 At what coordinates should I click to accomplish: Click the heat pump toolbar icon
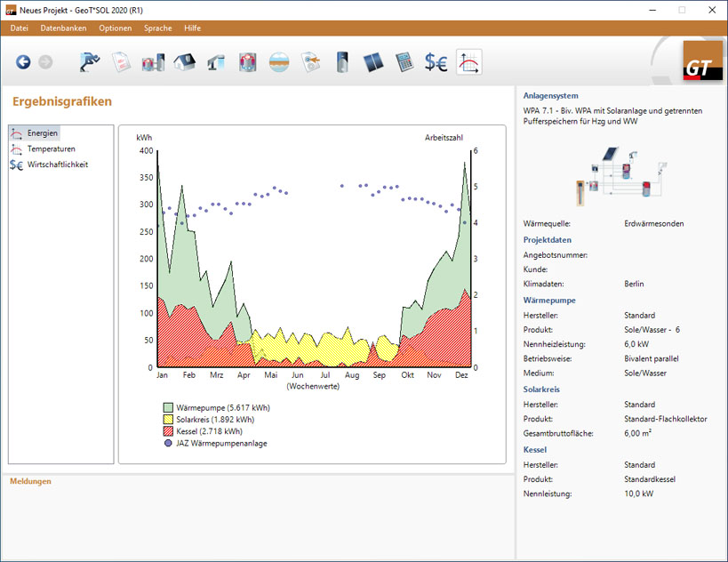[x=245, y=62]
